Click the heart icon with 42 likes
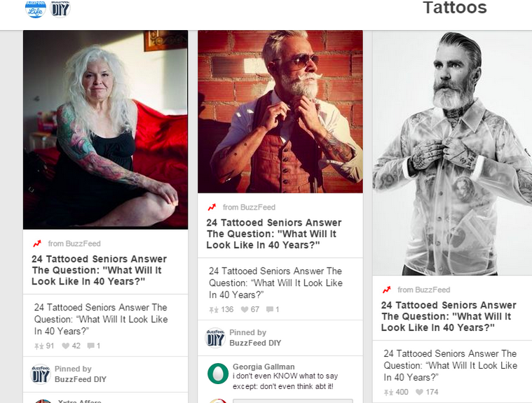This screenshot has height=403, width=532. (x=66, y=346)
